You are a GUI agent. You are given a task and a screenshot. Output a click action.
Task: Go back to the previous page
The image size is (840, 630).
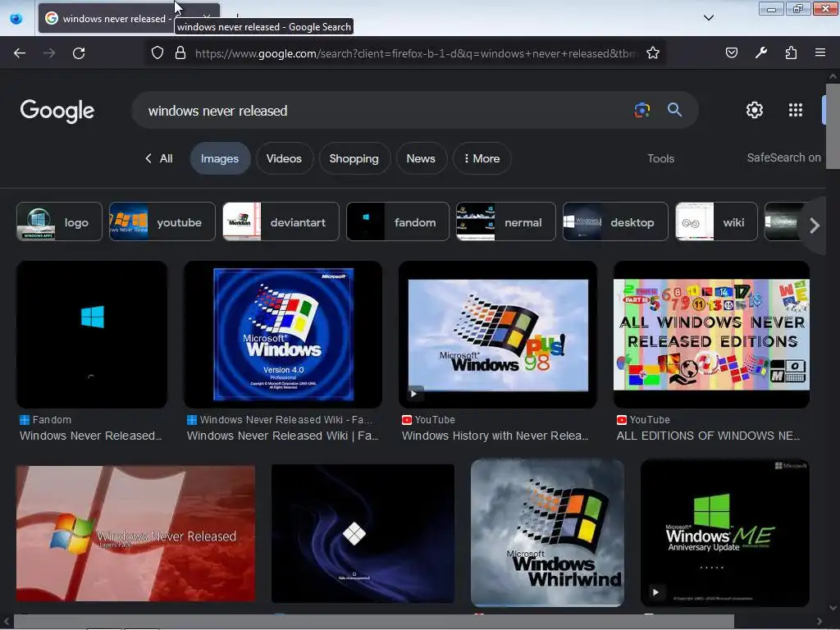(x=20, y=53)
